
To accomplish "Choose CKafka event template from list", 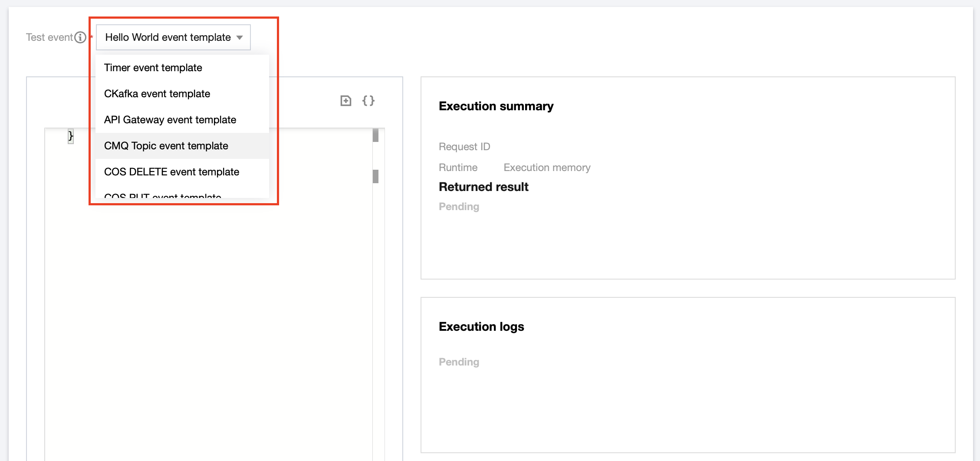I will pos(157,94).
